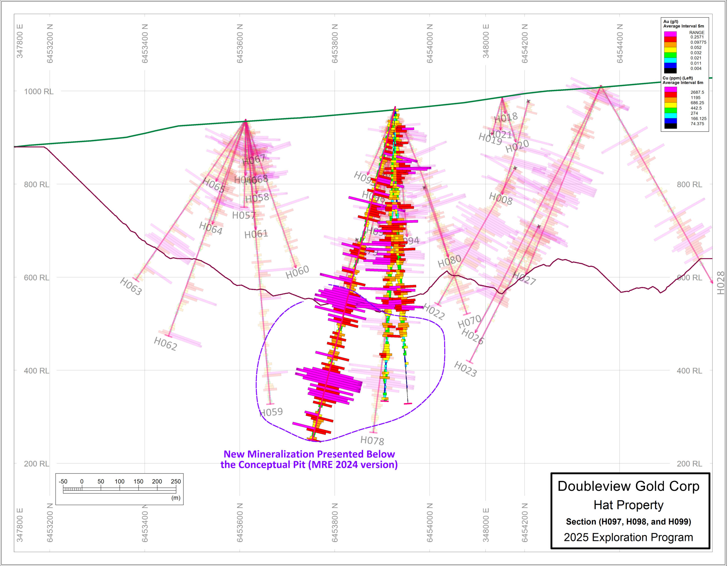Select the magenta RANGE swatch in Au legend
The height and width of the screenshot is (566, 728).
click(x=670, y=35)
